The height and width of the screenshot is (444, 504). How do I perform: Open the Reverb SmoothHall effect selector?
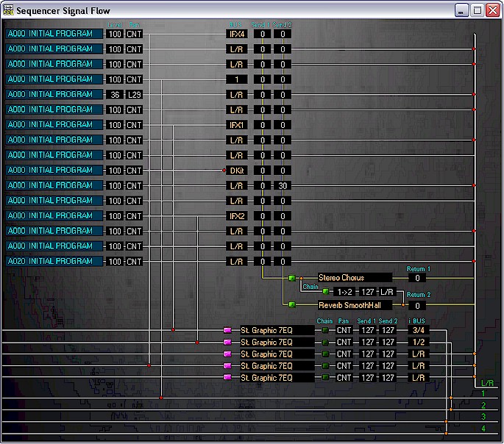[x=355, y=305]
